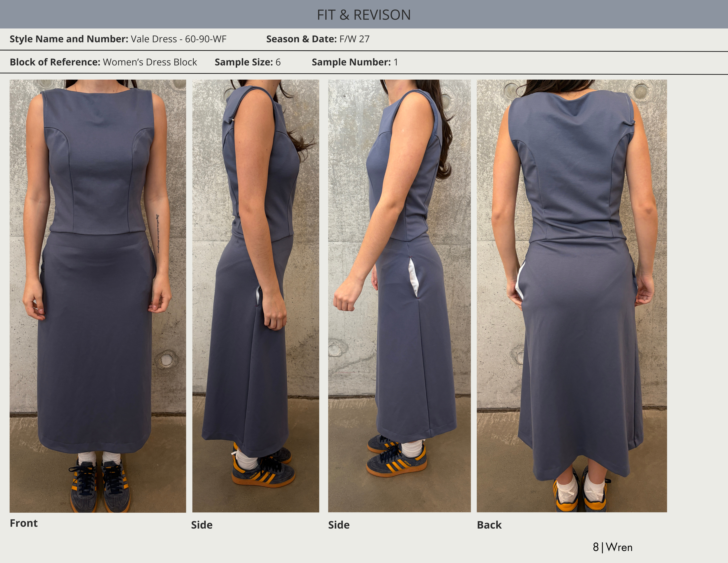The height and width of the screenshot is (563, 728).
Task: Click the Style Name and Number label
Action: [69, 39]
